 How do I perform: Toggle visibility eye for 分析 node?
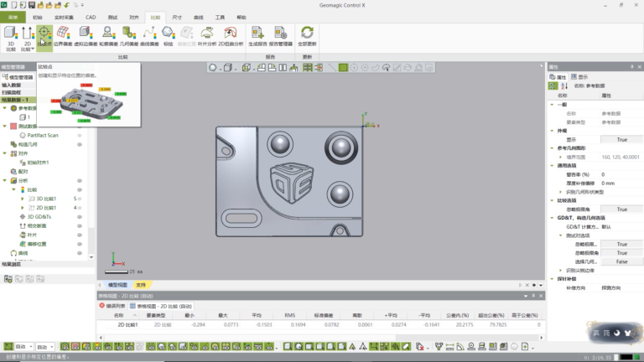click(x=80, y=181)
